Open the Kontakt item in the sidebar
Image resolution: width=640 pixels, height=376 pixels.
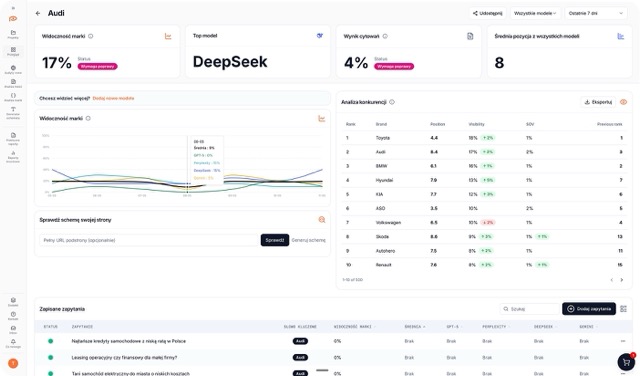point(13,316)
